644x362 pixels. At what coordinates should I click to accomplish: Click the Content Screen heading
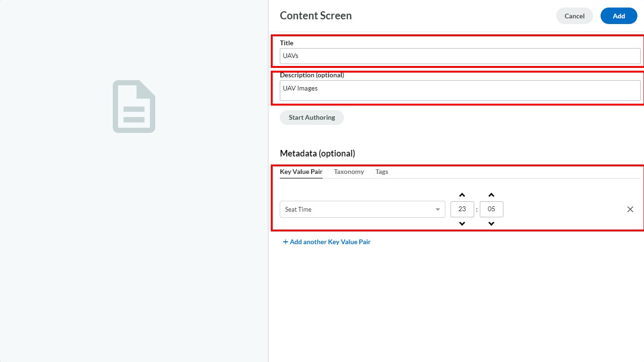click(x=316, y=16)
